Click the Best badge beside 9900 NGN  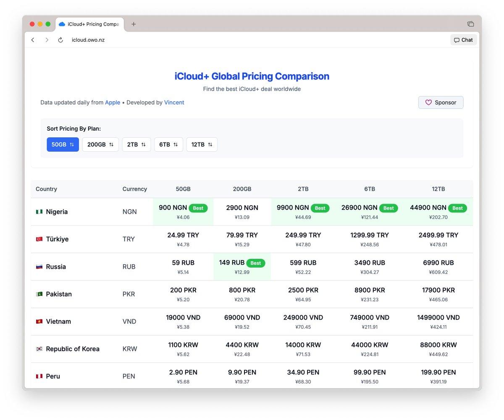pyautogui.click(x=320, y=208)
